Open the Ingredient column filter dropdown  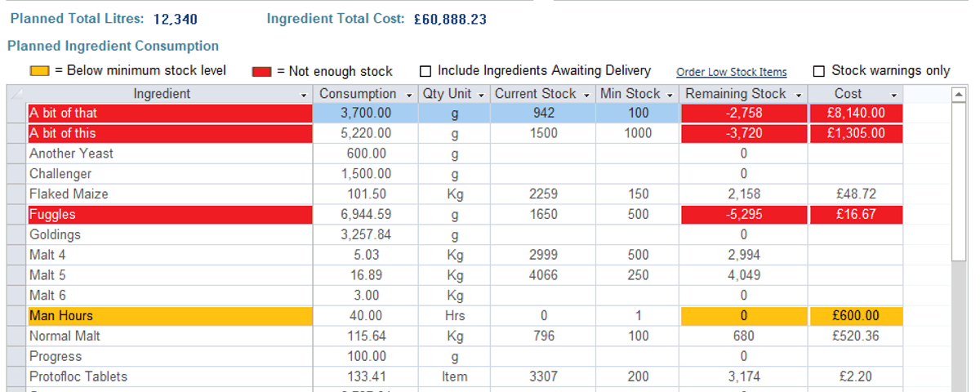[304, 95]
